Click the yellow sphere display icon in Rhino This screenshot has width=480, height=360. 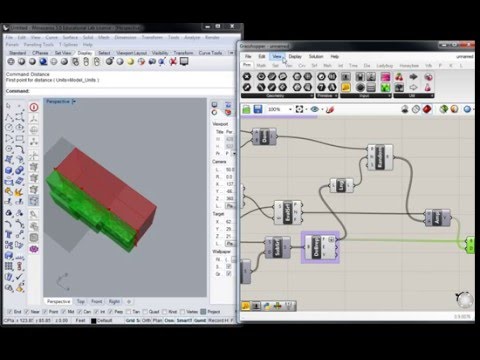point(131,62)
